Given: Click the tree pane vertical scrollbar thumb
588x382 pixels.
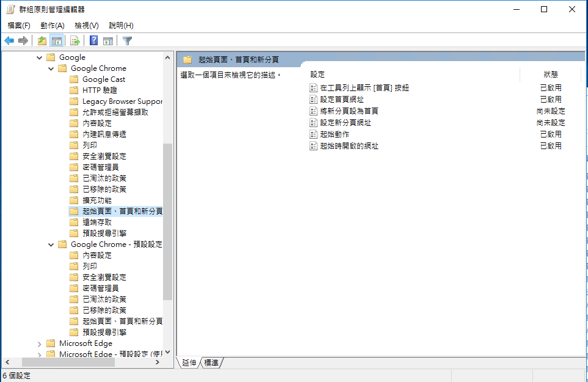Looking at the screenshot, I should click(168, 221).
